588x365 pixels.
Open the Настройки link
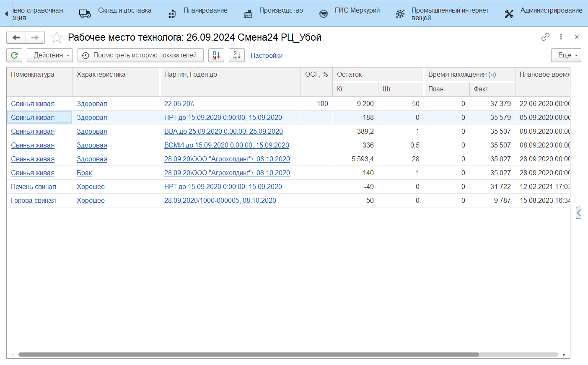pyautogui.click(x=267, y=55)
